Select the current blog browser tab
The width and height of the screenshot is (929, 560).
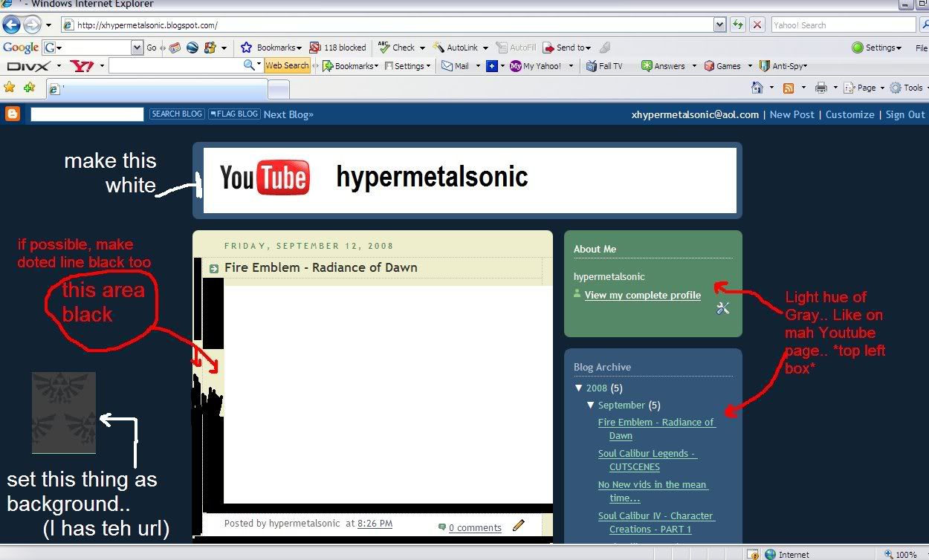[x=156, y=88]
